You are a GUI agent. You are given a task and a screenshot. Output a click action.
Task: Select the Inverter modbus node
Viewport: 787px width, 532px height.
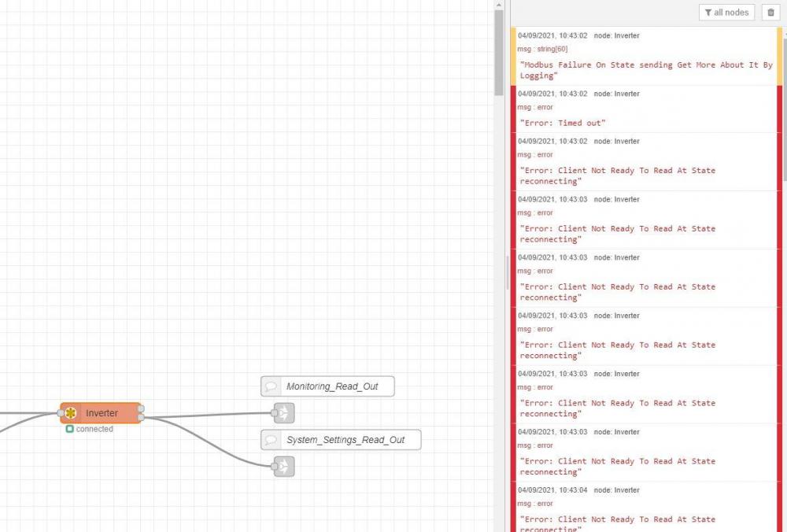coord(101,413)
